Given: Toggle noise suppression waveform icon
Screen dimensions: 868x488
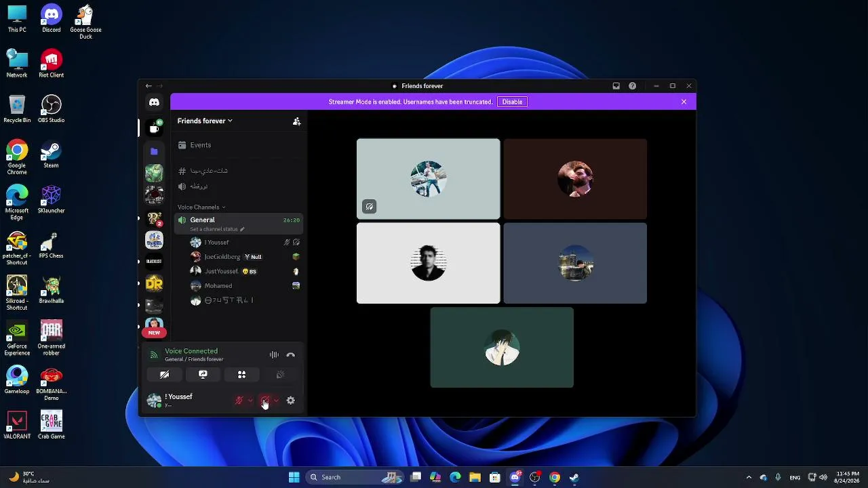Looking at the screenshot, I should click(274, 355).
